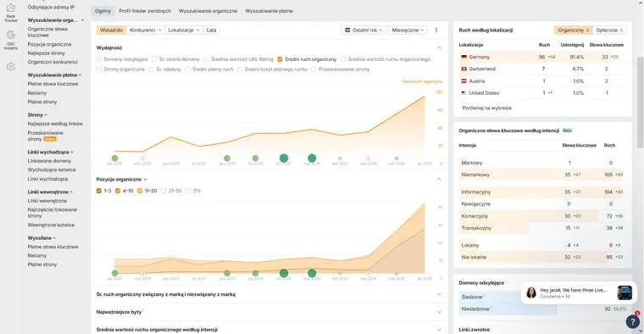Click Constance's avatar in the chat popup
Image resolution: width=644 pixels, height=334 pixels.
coord(531,292)
